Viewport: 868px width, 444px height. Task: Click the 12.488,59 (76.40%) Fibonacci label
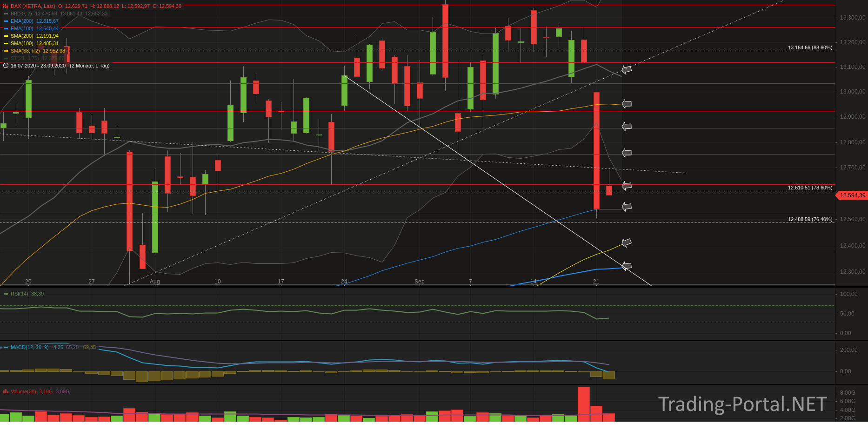(810, 219)
